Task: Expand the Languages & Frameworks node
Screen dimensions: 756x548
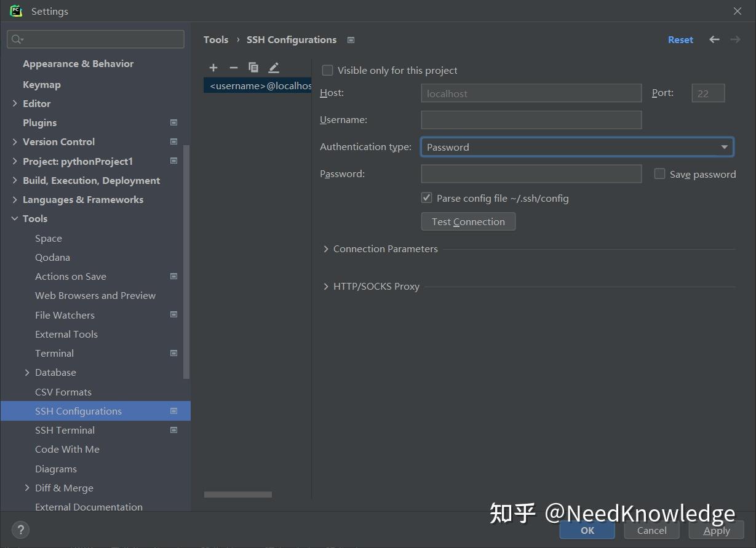Action: tap(15, 199)
